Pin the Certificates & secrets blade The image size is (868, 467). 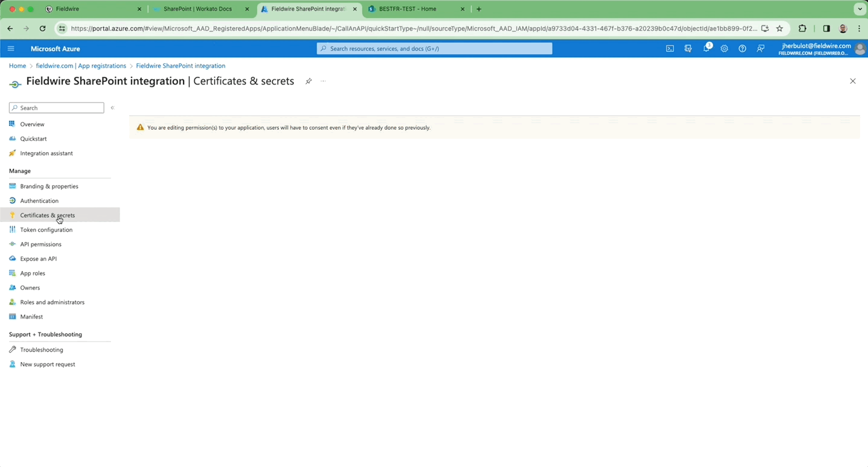pos(308,81)
